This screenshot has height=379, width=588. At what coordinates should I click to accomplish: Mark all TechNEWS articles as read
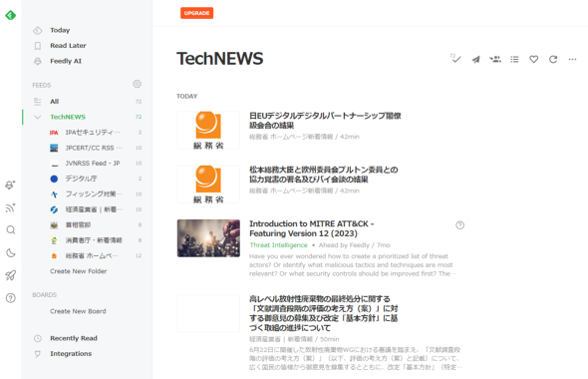click(x=455, y=59)
